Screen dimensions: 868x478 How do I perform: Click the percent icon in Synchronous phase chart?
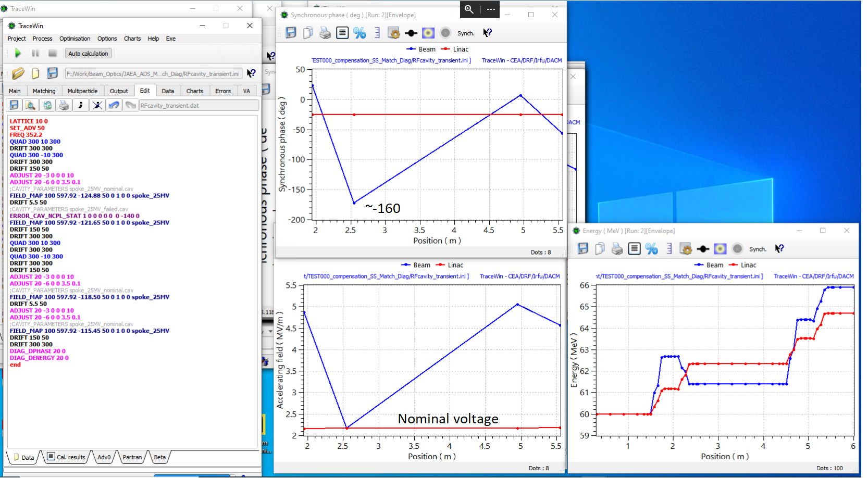(x=359, y=33)
